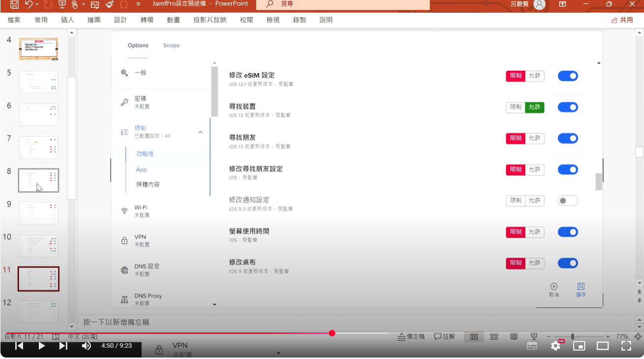644x359 pixels.
Task: Click the Undo arrow icon
Action: 29,4
